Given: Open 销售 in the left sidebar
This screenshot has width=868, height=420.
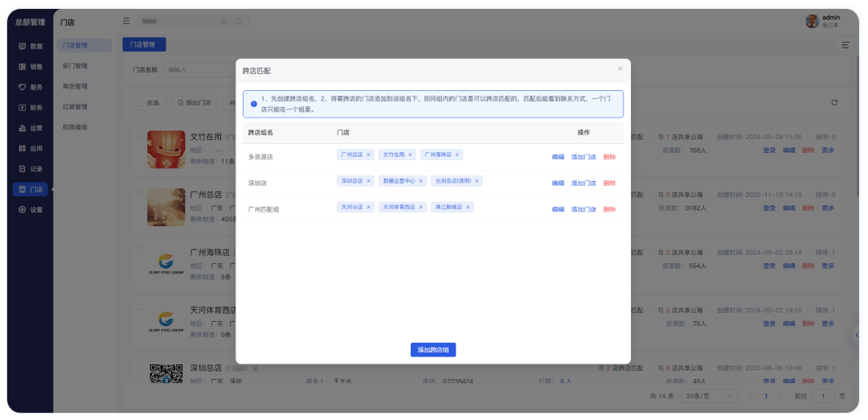Looking at the screenshot, I should (31, 67).
